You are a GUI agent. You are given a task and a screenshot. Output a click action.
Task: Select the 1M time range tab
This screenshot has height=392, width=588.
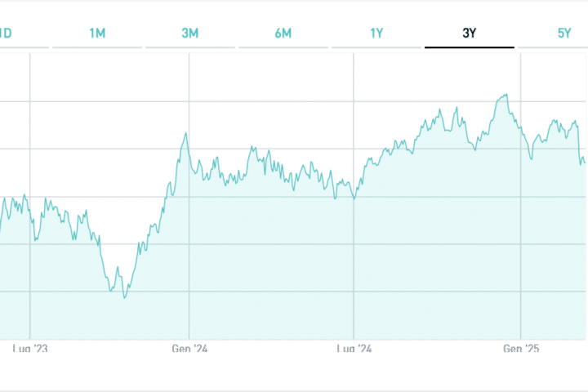(x=97, y=33)
